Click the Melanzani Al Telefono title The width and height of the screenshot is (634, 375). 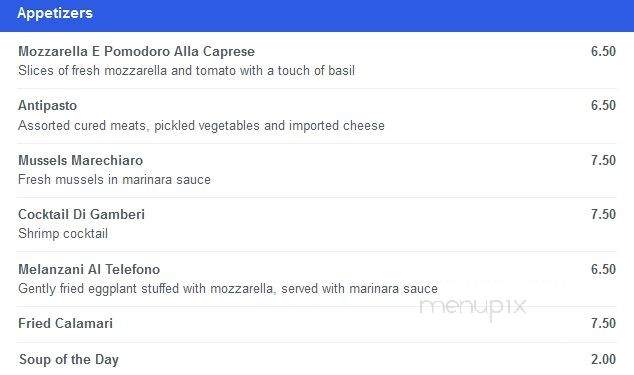[x=89, y=269]
